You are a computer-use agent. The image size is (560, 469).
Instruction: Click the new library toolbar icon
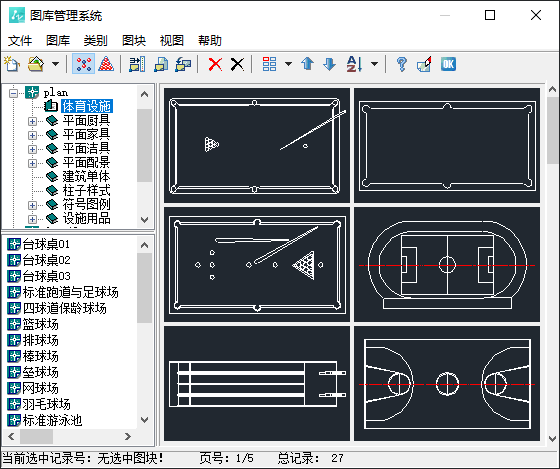pos(12,64)
